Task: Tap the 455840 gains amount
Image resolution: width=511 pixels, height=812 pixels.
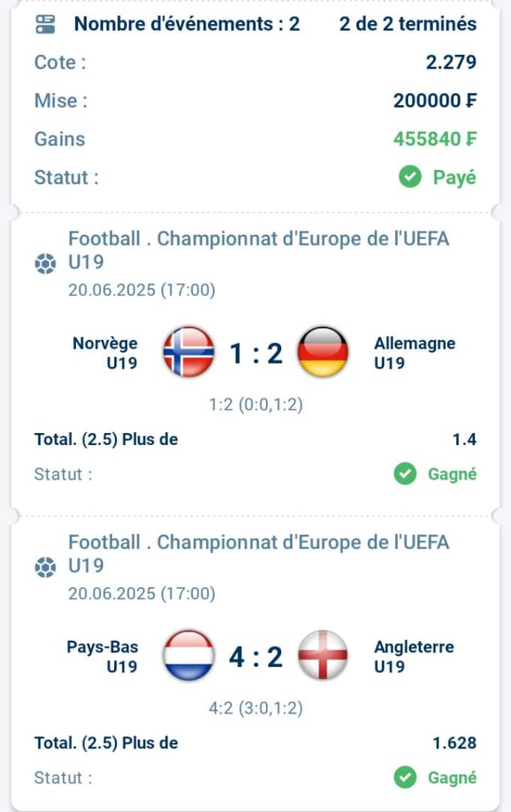Action: click(435, 139)
